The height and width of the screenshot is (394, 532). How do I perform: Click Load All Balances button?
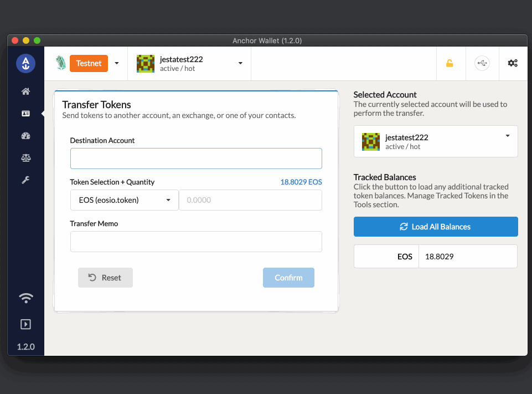436,227
